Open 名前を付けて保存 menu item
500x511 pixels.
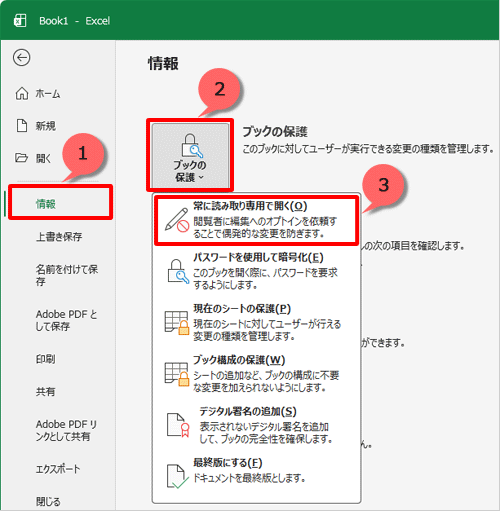pyautogui.click(x=67, y=275)
